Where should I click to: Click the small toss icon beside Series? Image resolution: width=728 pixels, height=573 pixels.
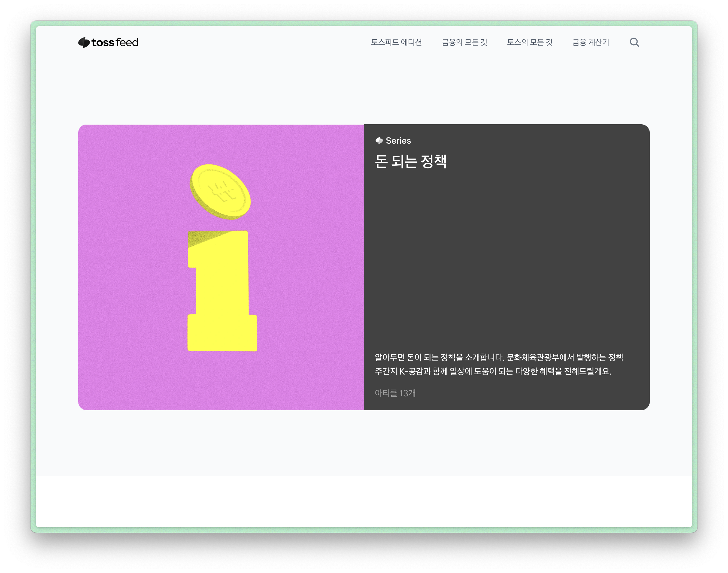coord(379,141)
